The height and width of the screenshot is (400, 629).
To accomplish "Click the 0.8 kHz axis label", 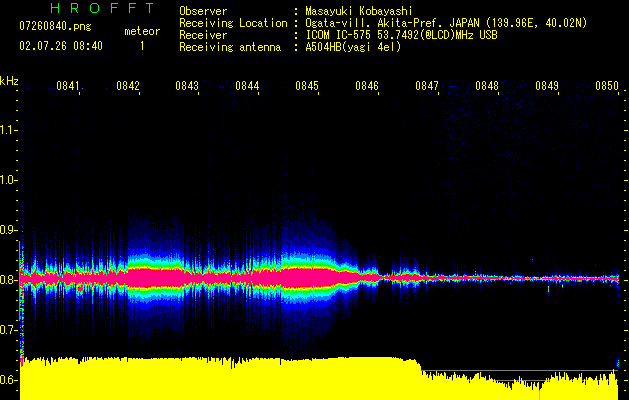I will 8,280.
